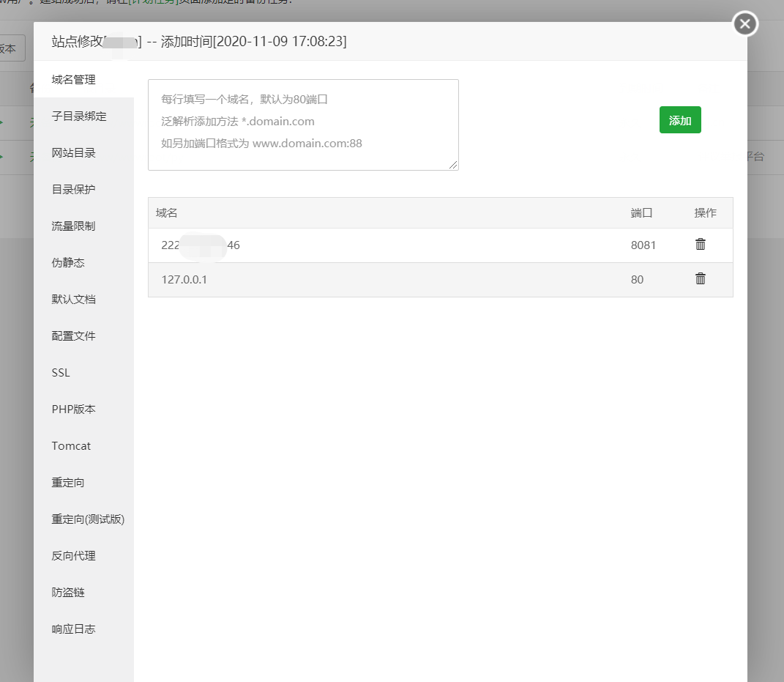The image size is (784, 682).
Task: Select the 防盗链 tab
Action: tap(83, 592)
